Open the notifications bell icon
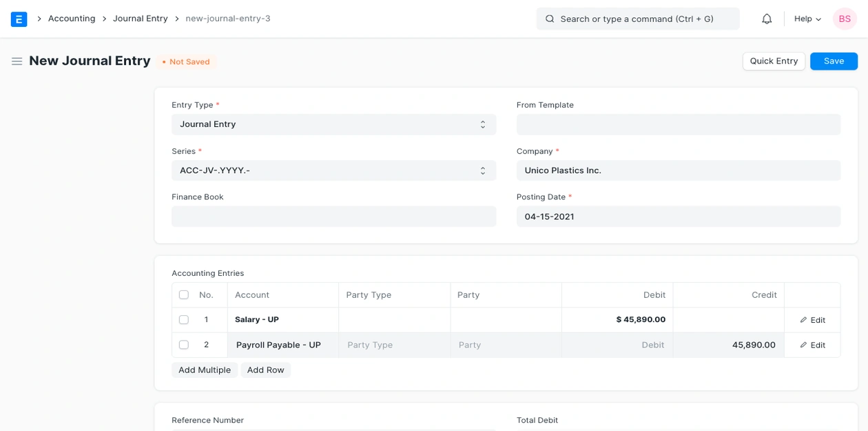 (x=767, y=19)
